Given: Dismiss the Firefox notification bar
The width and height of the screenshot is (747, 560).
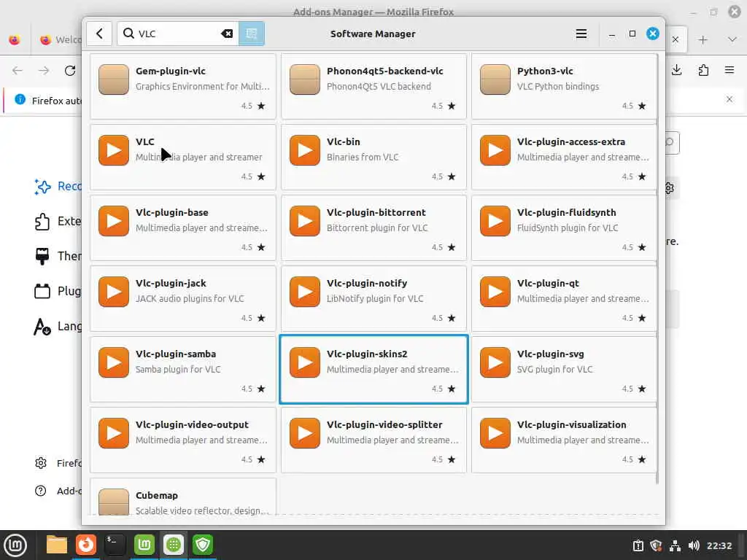Looking at the screenshot, I should click(x=729, y=99).
